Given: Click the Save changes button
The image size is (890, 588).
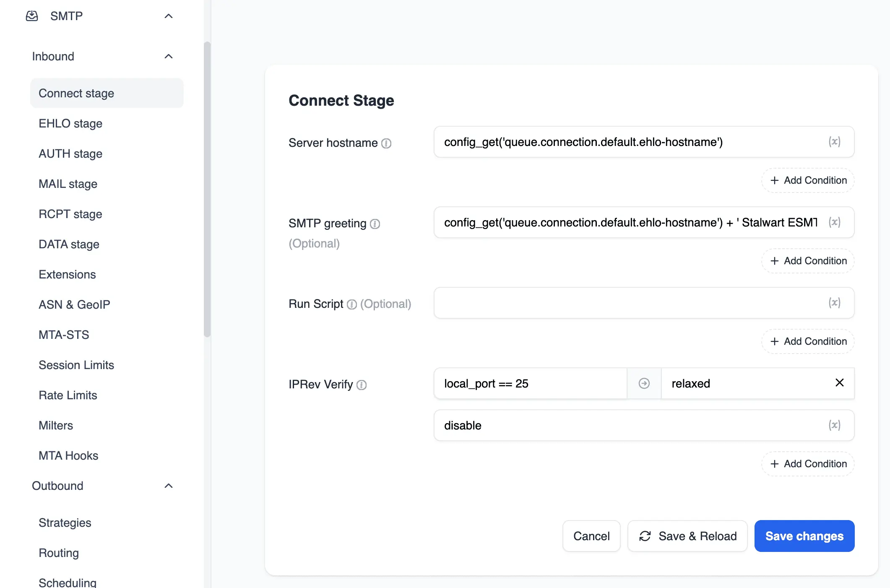Looking at the screenshot, I should pyautogui.click(x=804, y=536).
